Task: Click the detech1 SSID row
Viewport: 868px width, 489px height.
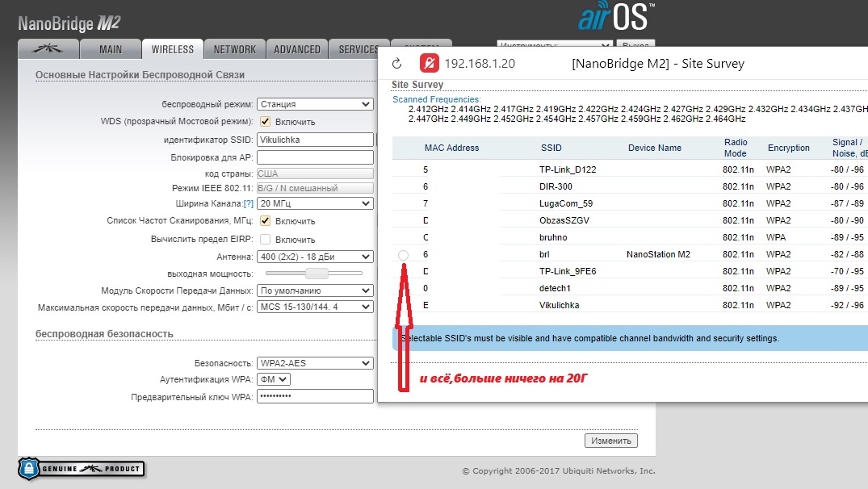Action: 555,288
